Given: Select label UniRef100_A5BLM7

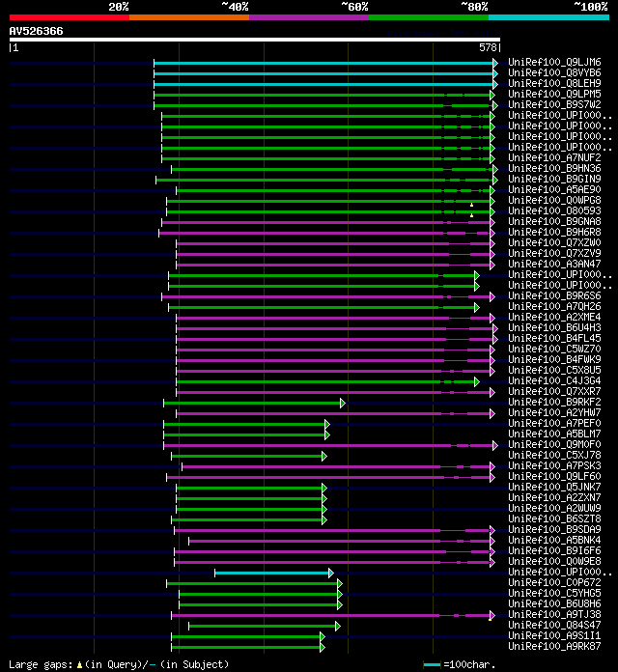Looking at the screenshot, I should pyautogui.click(x=554, y=434).
